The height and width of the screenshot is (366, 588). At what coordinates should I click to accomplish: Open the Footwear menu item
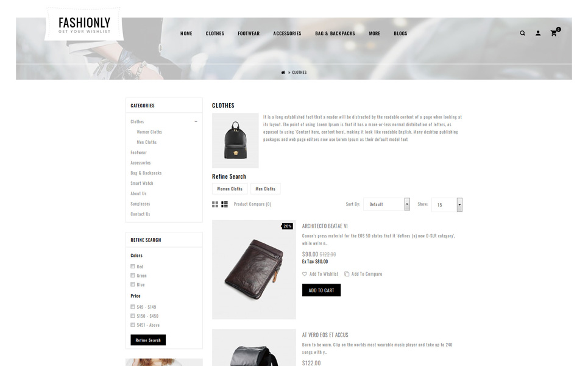pyautogui.click(x=249, y=34)
